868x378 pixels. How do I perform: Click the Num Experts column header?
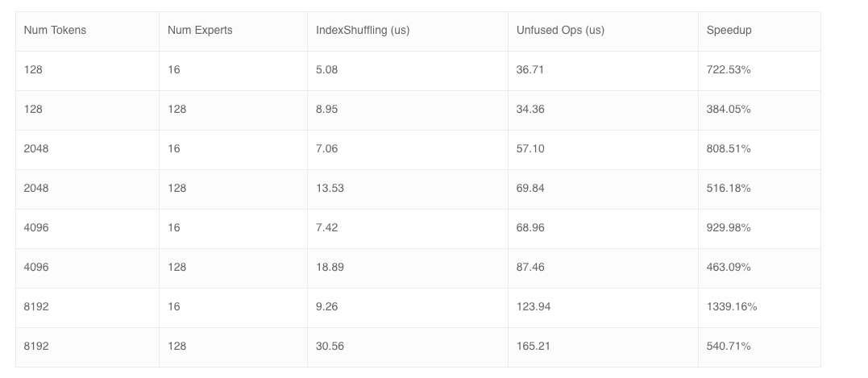[233, 31]
